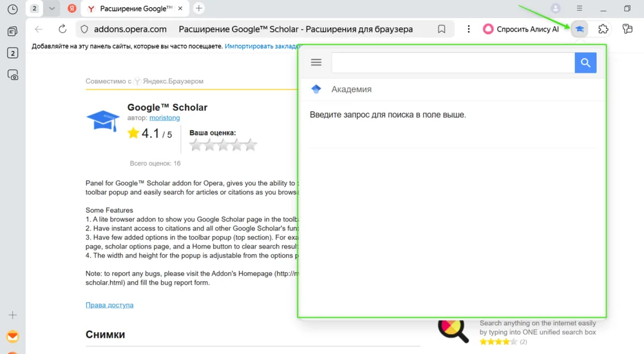Click the Академия logo icon
Image resolution: width=644 pixels, height=354 pixels.
point(316,89)
